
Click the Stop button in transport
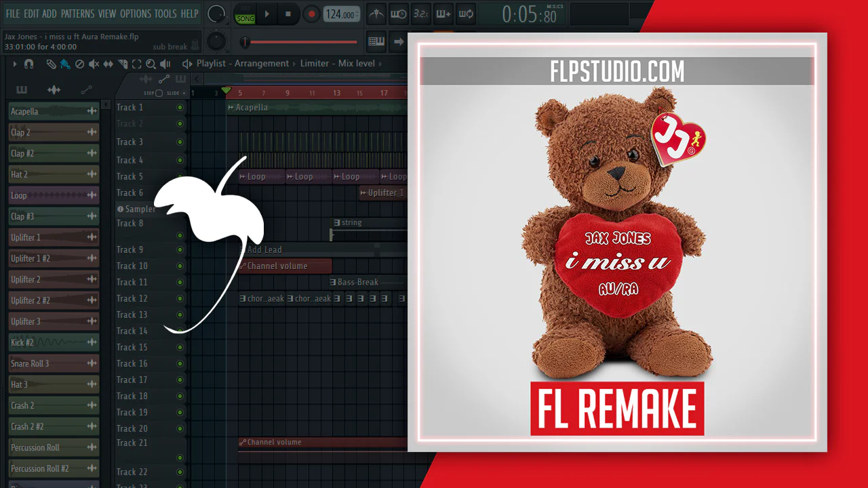(x=288, y=14)
